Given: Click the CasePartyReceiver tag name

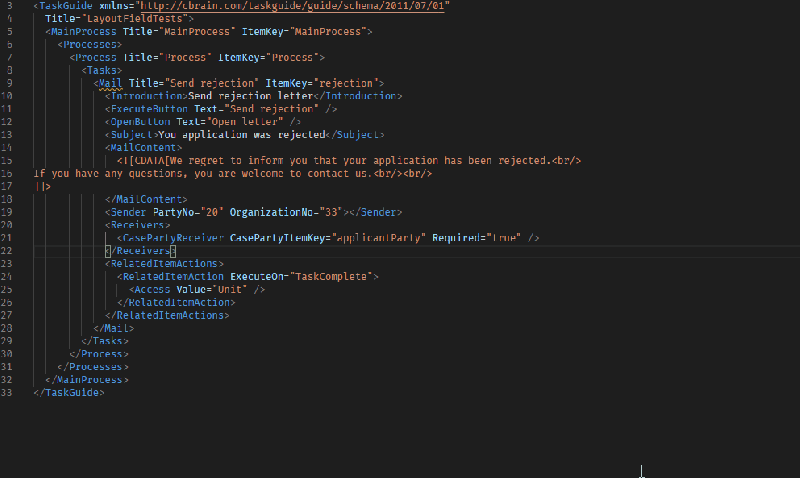Looking at the screenshot, I should pos(173,238).
